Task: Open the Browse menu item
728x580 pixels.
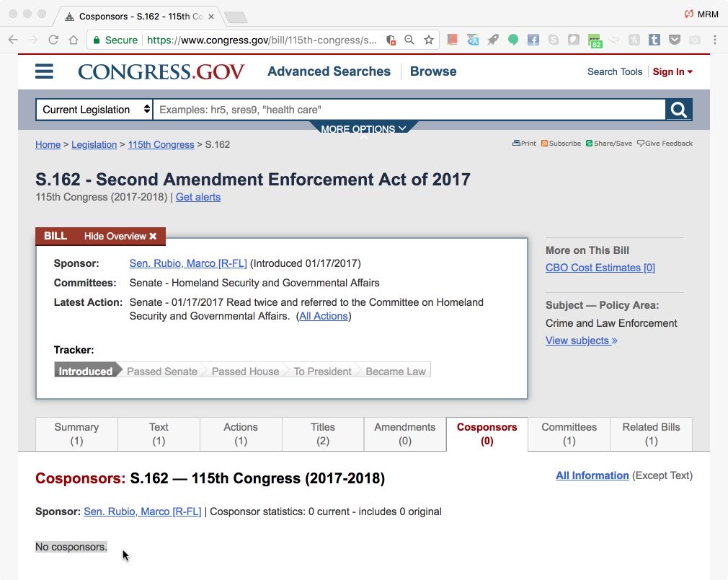Action: tap(433, 71)
